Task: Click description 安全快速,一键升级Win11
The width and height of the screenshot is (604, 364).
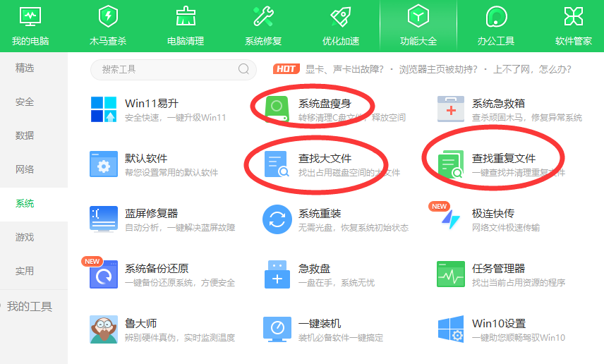Action: click(175, 118)
